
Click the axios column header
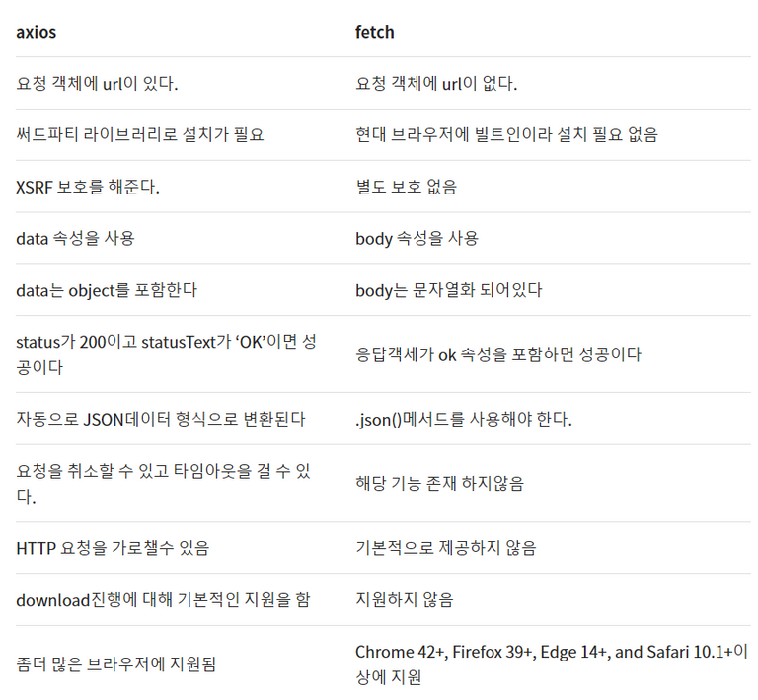[x=37, y=32]
